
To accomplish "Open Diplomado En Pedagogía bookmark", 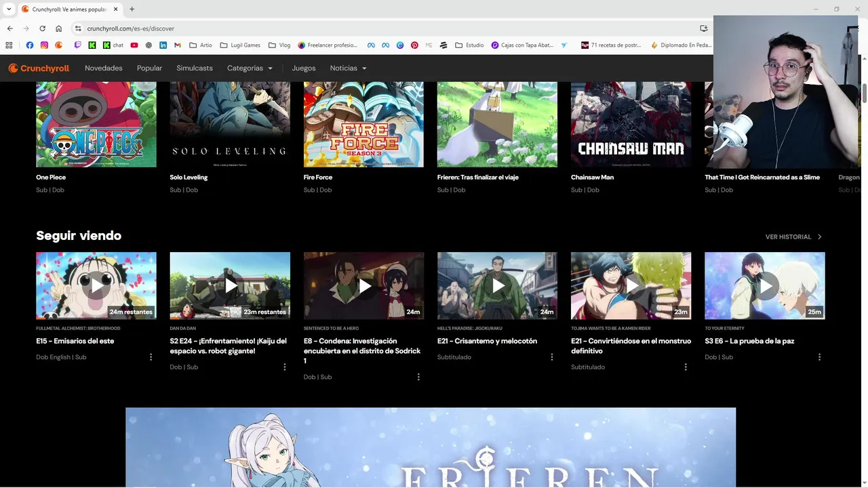I will (x=681, y=45).
